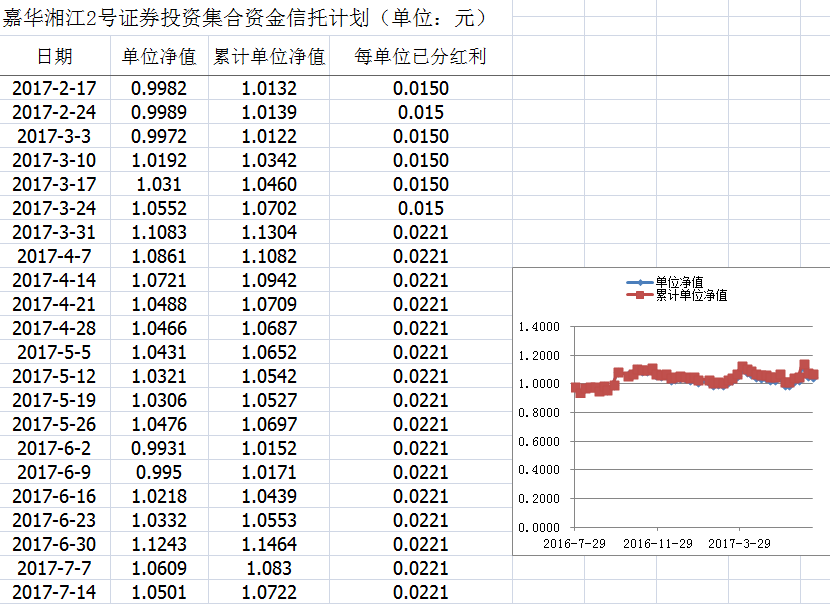Select the date cell 2017-2-17
830x604 pixels.
[54, 88]
